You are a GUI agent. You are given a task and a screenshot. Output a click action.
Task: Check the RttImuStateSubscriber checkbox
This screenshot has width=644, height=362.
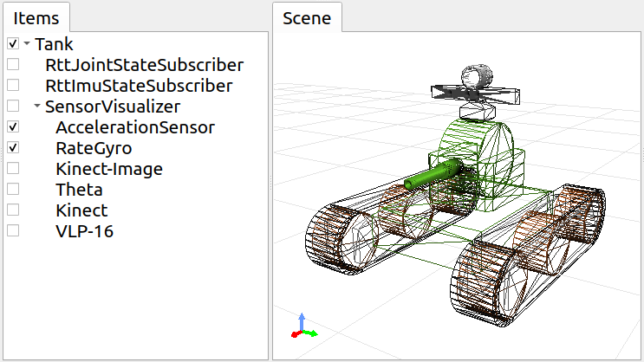[x=12, y=86]
